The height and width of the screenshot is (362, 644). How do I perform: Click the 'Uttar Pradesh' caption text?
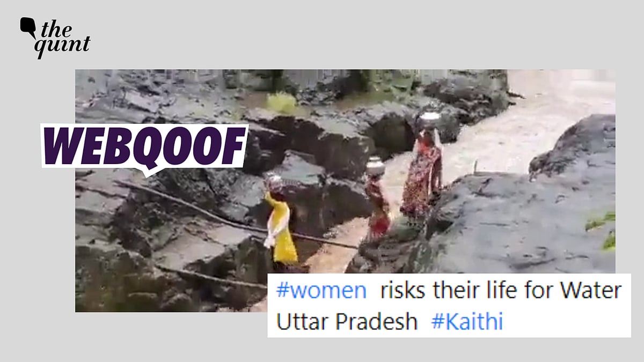346,322
